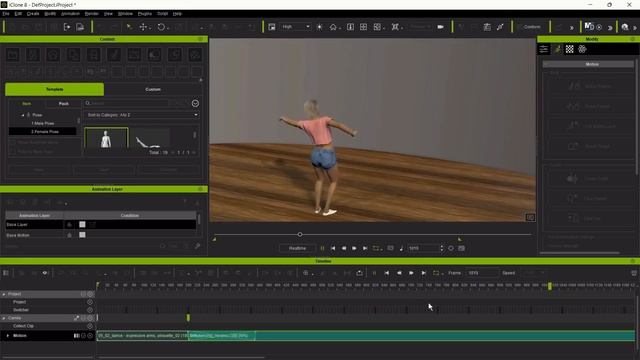Screen dimensions: 640x360
Task: Choose the Select object arrow tool
Action: click(129, 27)
